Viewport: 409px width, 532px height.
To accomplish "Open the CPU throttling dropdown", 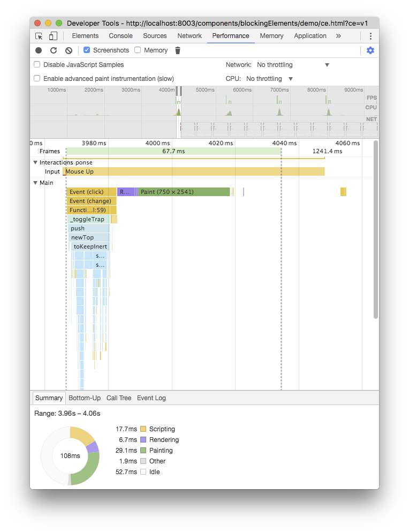I will [270, 79].
